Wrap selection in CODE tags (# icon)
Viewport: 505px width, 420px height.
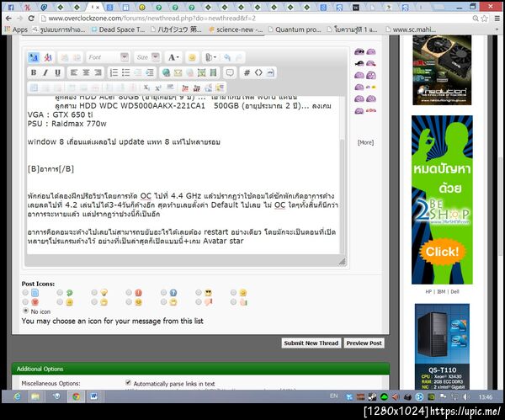[247, 72]
